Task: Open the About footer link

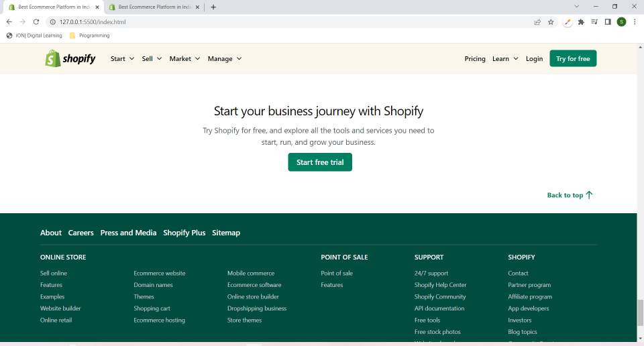Action: (51, 233)
